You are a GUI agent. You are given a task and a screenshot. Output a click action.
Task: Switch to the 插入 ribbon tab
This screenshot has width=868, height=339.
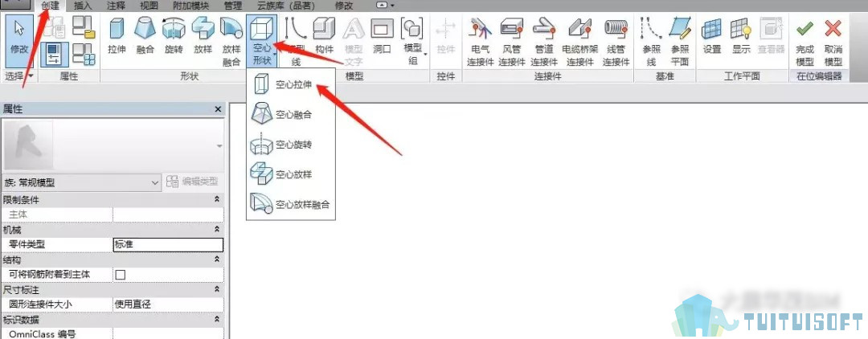click(83, 6)
